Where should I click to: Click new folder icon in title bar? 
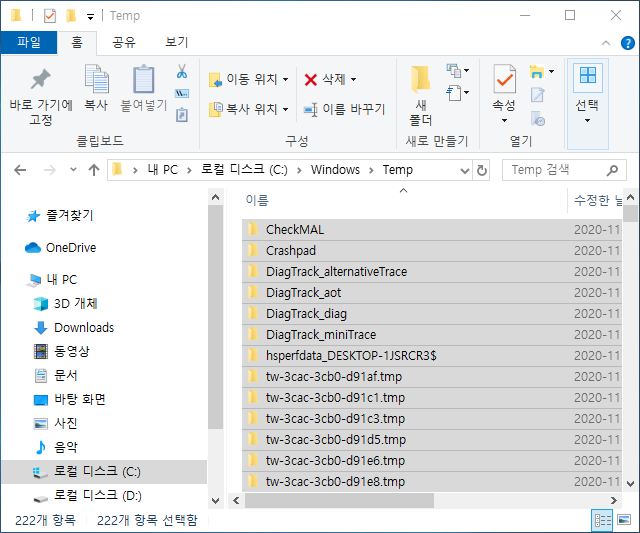pyautogui.click(x=71, y=16)
